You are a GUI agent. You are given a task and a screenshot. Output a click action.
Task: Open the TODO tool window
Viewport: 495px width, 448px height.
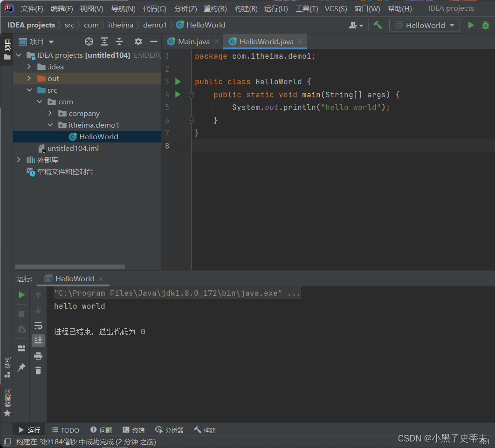(x=65, y=430)
